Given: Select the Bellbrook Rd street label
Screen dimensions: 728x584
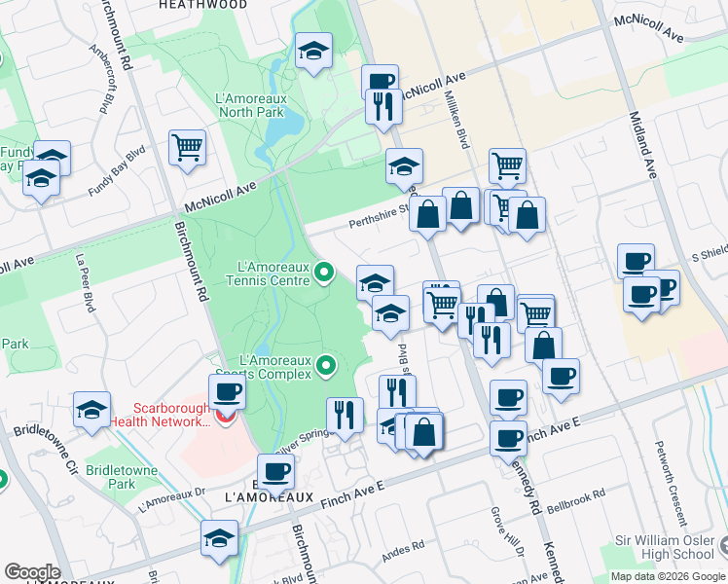Looking at the screenshot, I should 576,501.
